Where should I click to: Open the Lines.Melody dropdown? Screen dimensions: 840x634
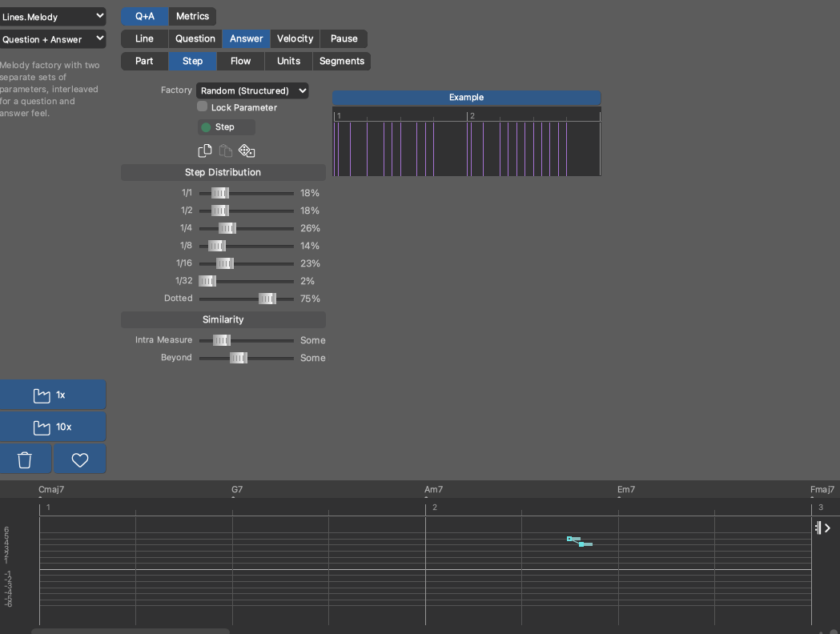tap(53, 16)
